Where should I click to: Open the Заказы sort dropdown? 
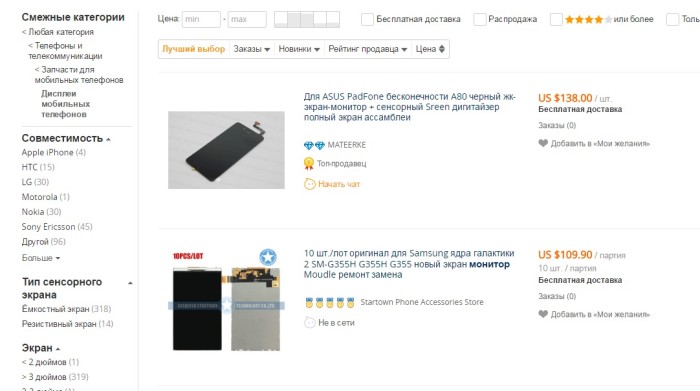click(252, 49)
